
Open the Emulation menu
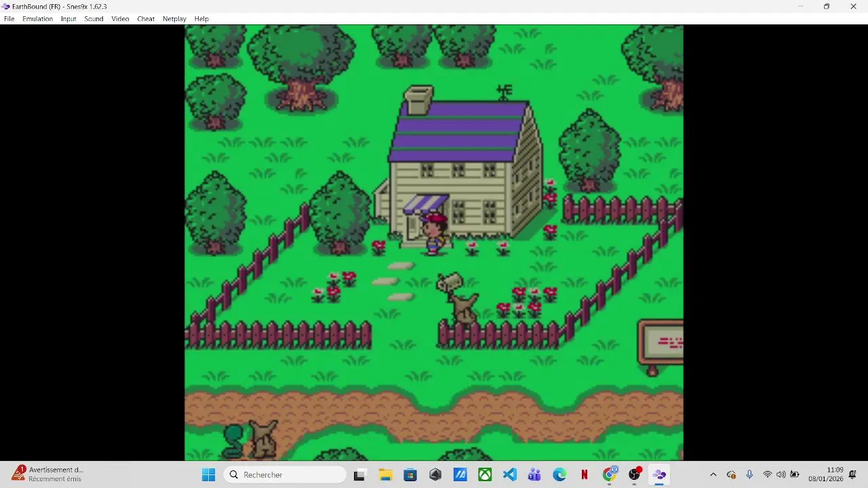click(x=37, y=19)
